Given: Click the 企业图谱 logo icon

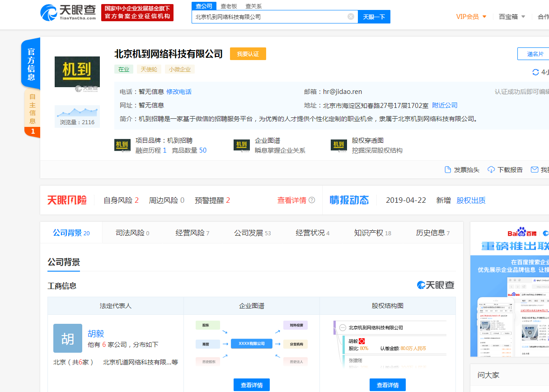Looking at the screenshot, I should (242, 145).
